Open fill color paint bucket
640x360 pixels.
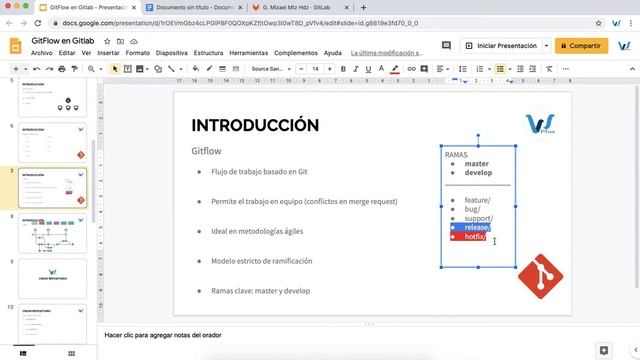pyautogui.click(x=196, y=69)
